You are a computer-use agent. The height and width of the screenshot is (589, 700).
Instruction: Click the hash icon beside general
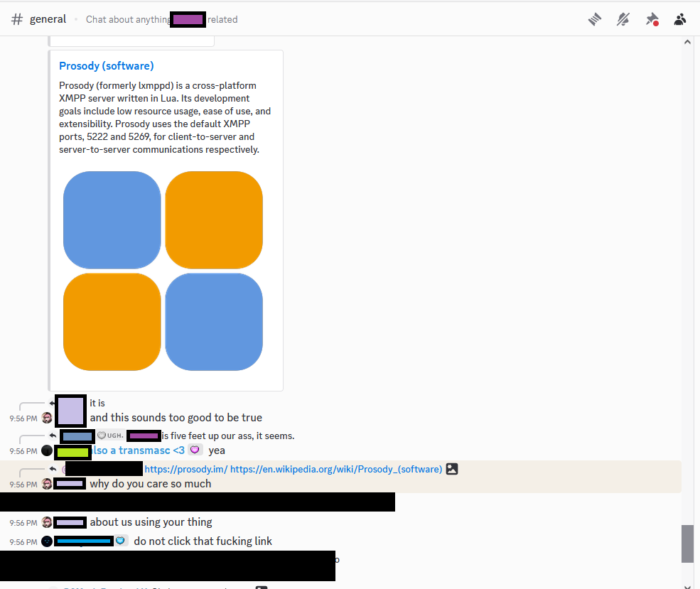pos(17,19)
